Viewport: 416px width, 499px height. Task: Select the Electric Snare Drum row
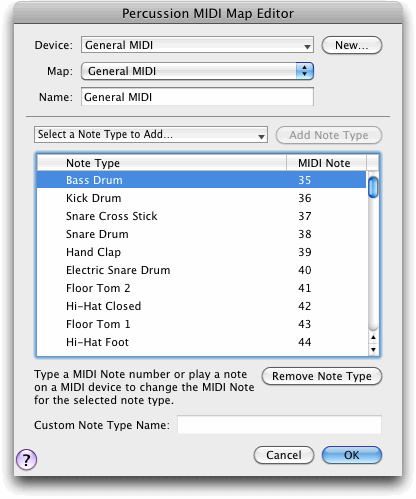click(201, 270)
